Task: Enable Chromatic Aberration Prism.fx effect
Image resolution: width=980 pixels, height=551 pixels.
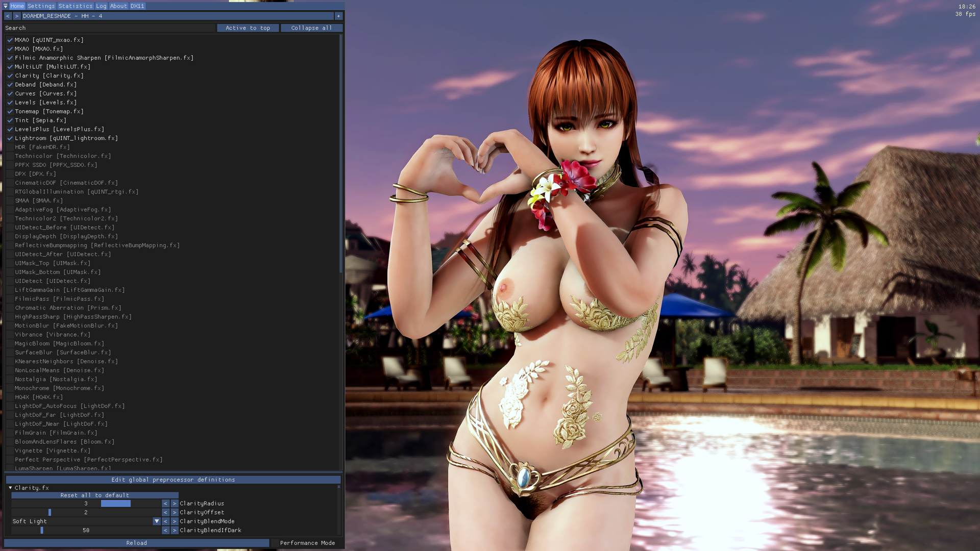Action: (x=10, y=308)
